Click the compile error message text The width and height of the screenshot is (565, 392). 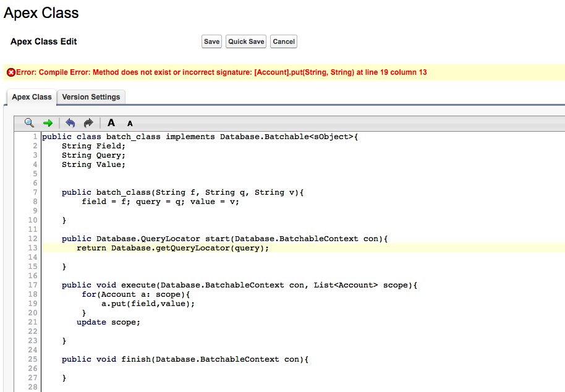(221, 72)
